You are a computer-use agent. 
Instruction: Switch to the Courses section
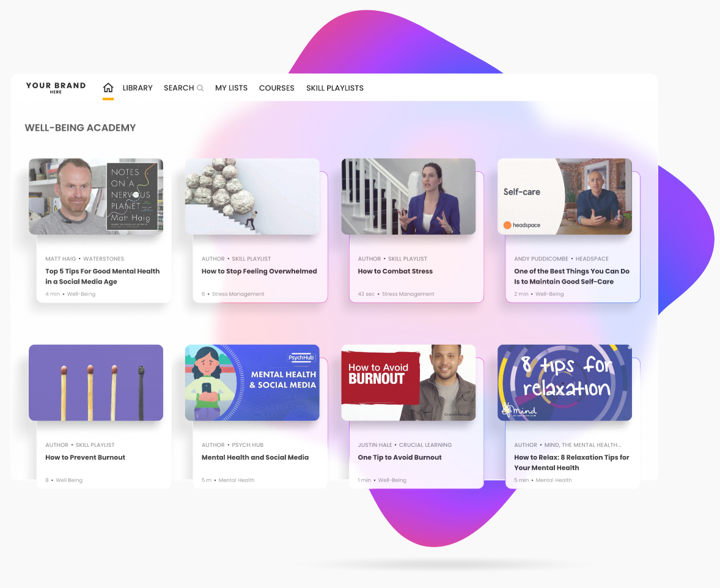[276, 88]
